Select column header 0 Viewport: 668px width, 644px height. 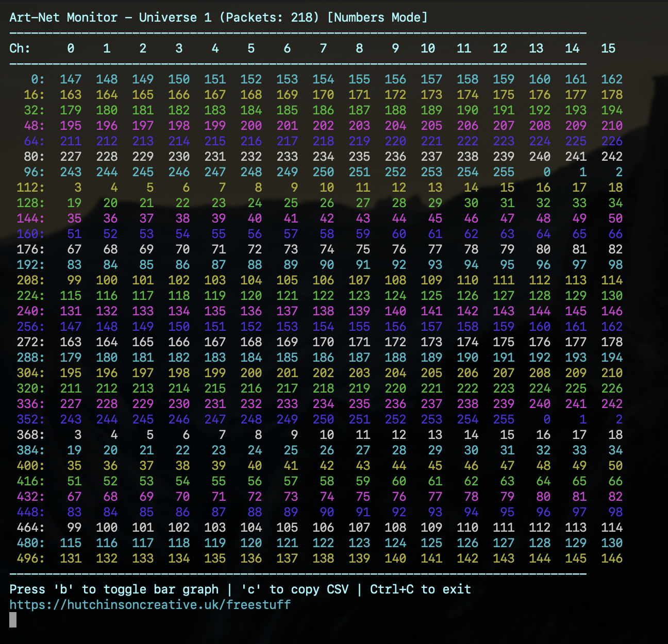click(71, 48)
